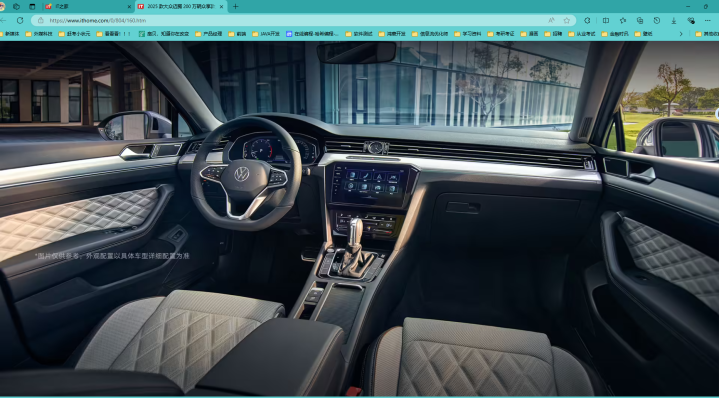The height and width of the screenshot is (398, 719).
Task: Expand the bookmarks bar overflow chevron
Action: pos(681,33)
